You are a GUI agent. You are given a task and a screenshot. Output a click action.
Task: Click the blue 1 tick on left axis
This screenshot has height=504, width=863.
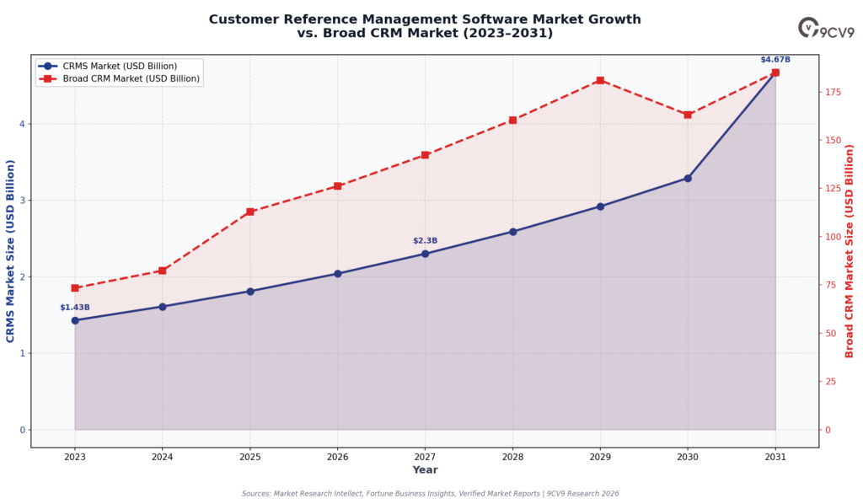coord(23,353)
